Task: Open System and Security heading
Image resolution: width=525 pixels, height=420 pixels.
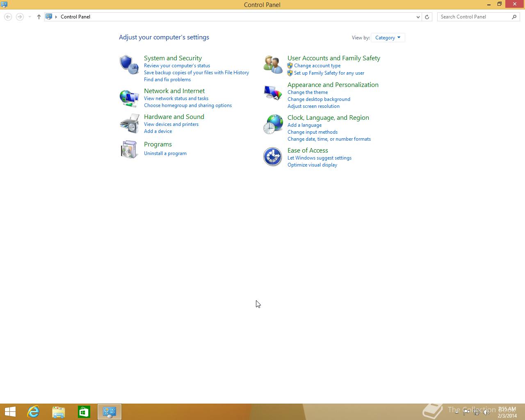Action: point(173,58)
